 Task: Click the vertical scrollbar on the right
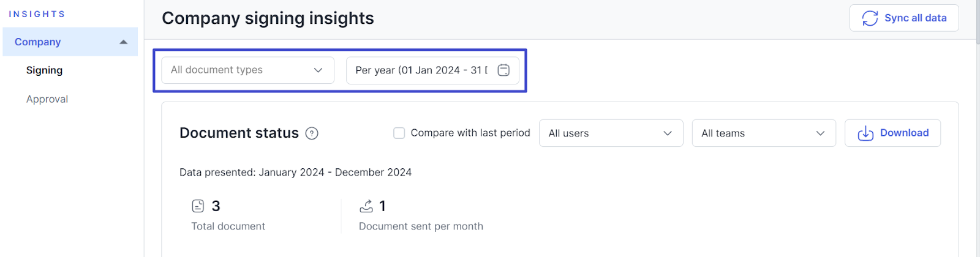coord(977,122)
